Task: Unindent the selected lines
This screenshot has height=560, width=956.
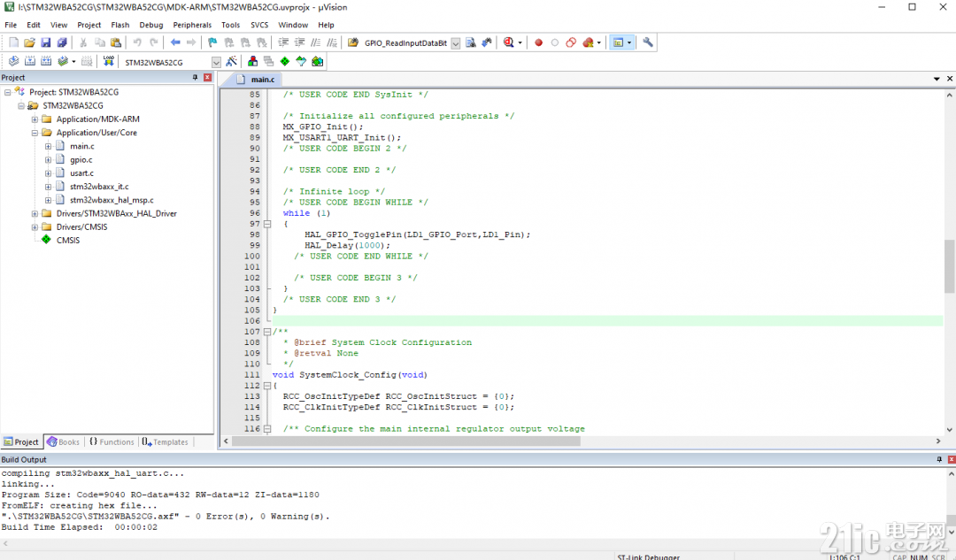Action: [299, 42]
